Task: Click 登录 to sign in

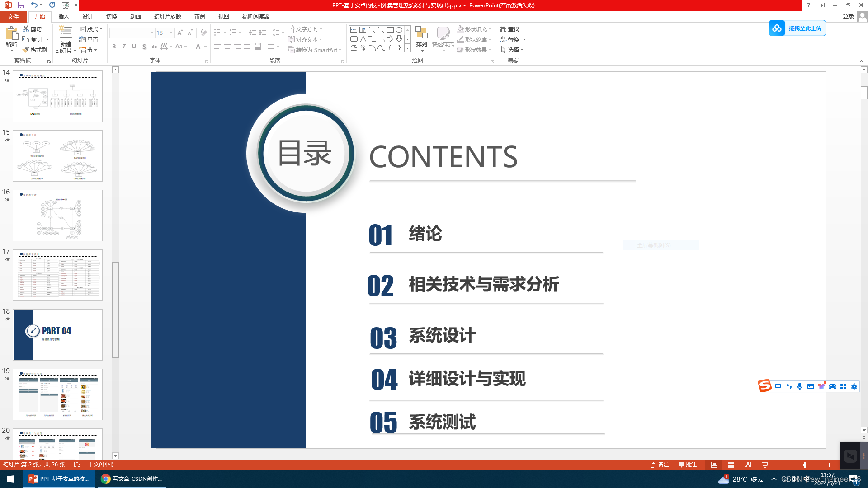Action: 849,16
